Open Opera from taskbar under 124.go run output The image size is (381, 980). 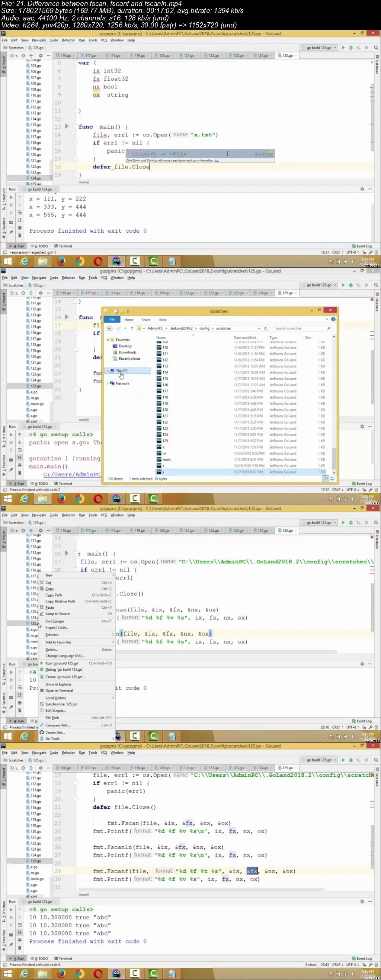(x=98, y=261)
